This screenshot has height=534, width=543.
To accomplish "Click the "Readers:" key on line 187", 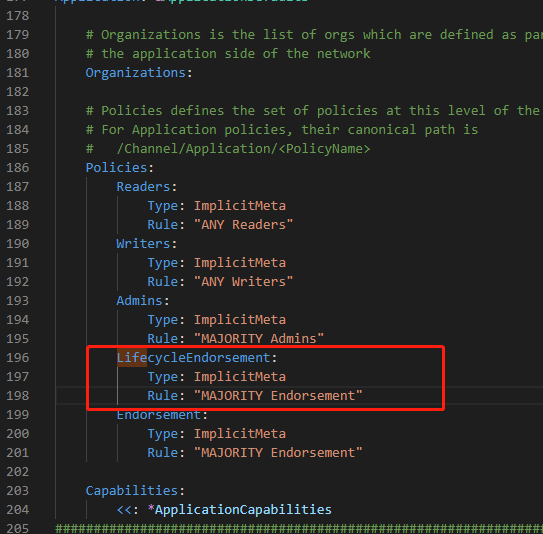I will pos(146,187).
